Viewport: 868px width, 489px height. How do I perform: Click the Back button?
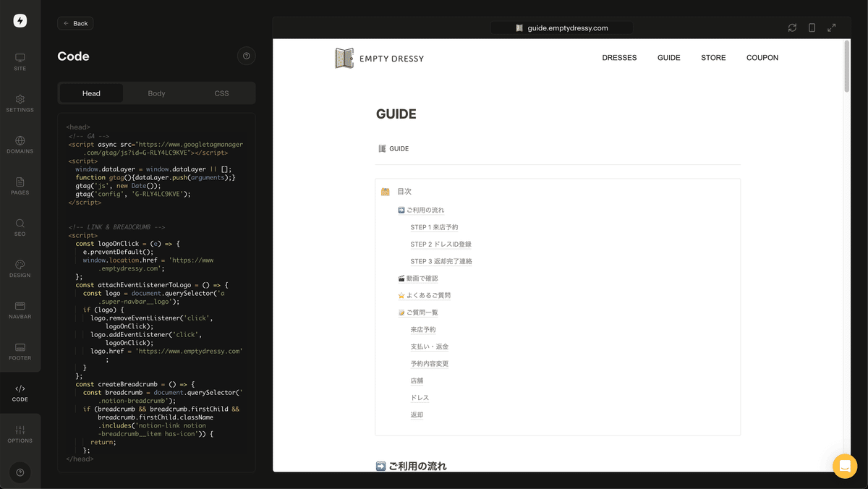coord(75,23)
